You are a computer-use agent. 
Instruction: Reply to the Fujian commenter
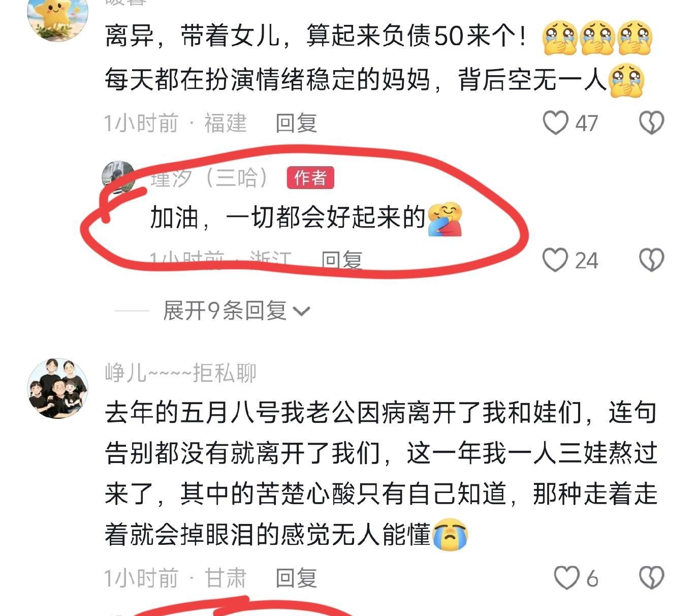[296, 124]
